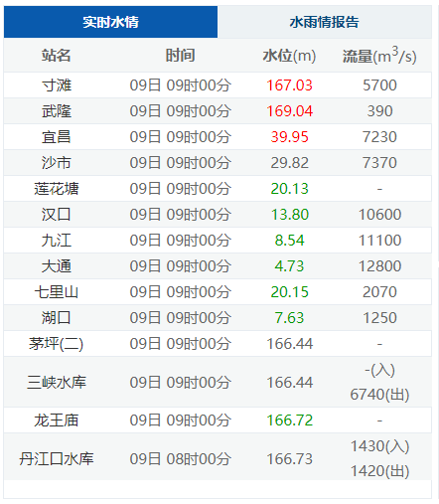Open the 莲花塘 station entry
Viewport: 439px width, 504px height.
click(57, 189)
